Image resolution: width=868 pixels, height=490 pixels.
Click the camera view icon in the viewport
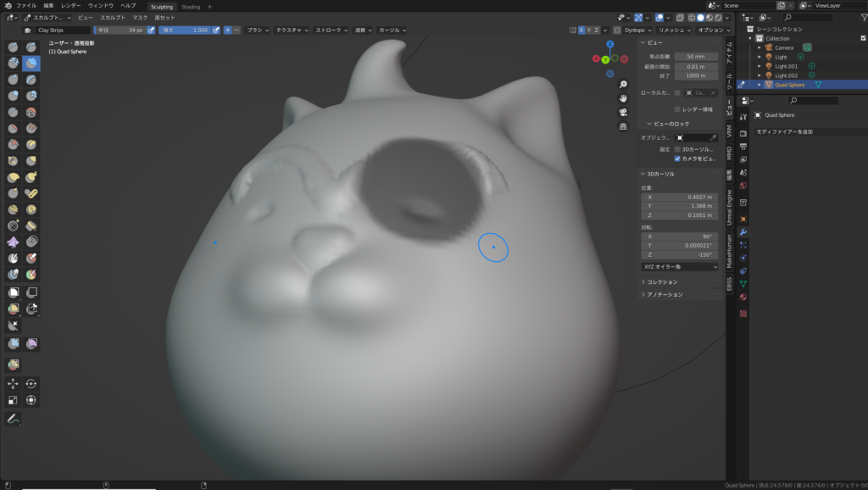621,112
